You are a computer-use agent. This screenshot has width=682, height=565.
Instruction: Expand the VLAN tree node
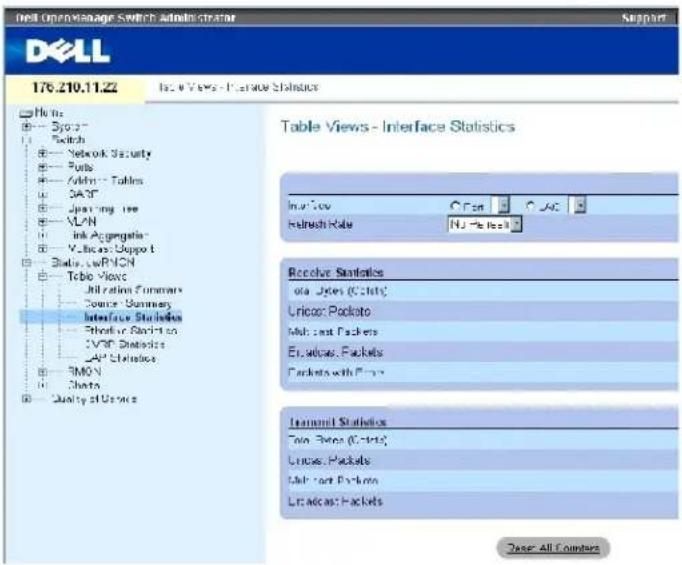coord(42,222)
